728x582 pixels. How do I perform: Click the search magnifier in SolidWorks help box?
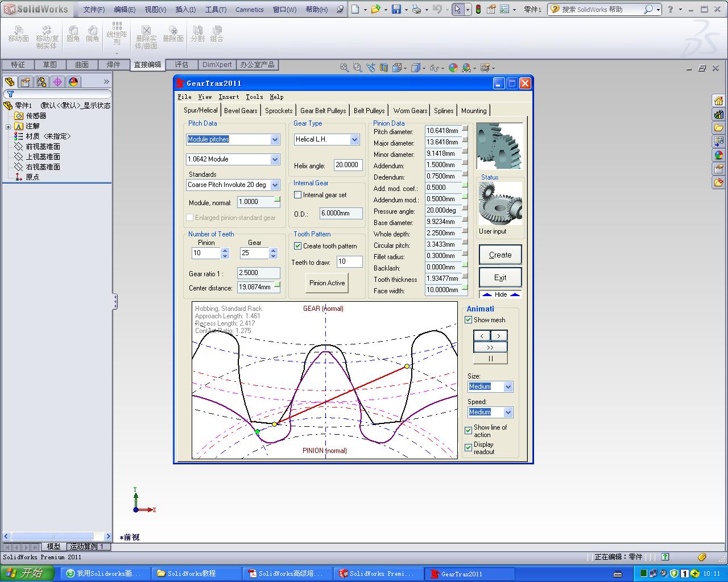648,9
